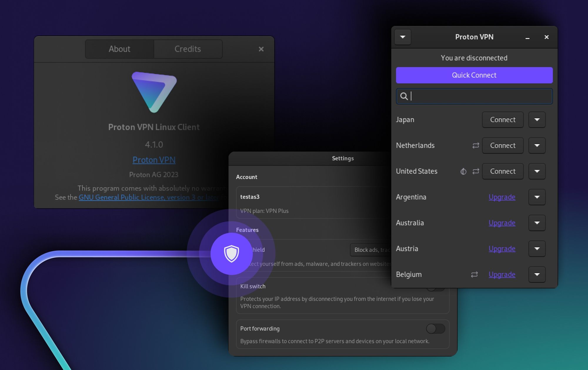
Task: Select the About tab
Action: click(x=119, y=49)
